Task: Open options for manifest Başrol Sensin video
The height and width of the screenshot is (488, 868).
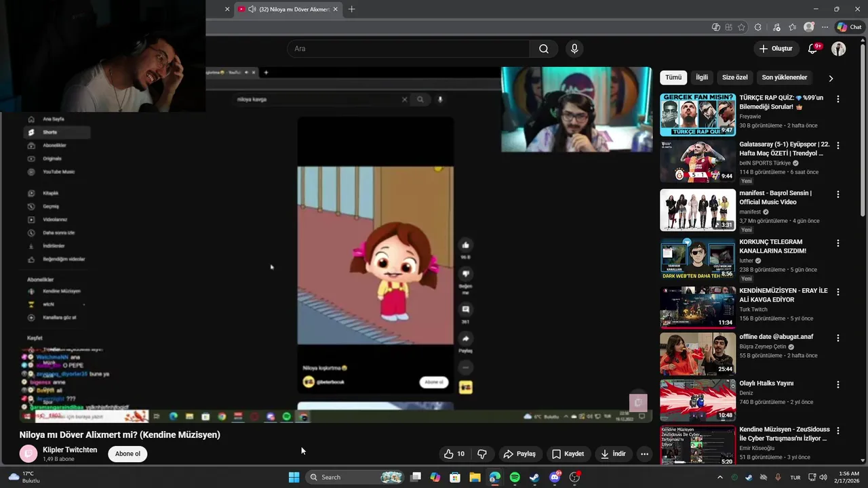Action: (838, 195)
